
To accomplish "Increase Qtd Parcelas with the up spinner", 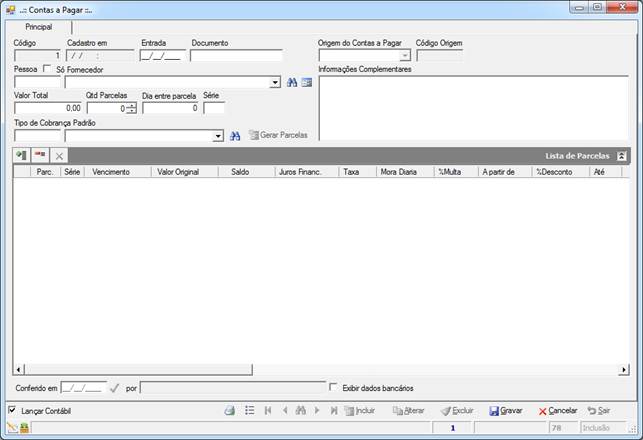I will click(x=131, y=105).
